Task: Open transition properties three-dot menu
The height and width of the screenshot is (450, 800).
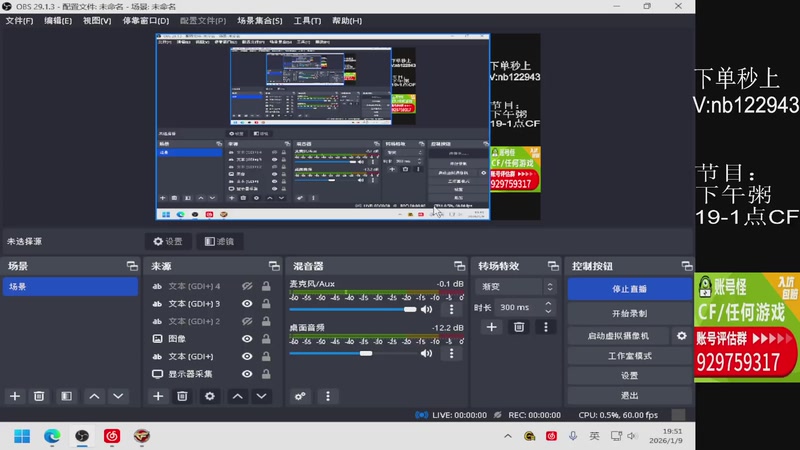Action: [545, 327]
